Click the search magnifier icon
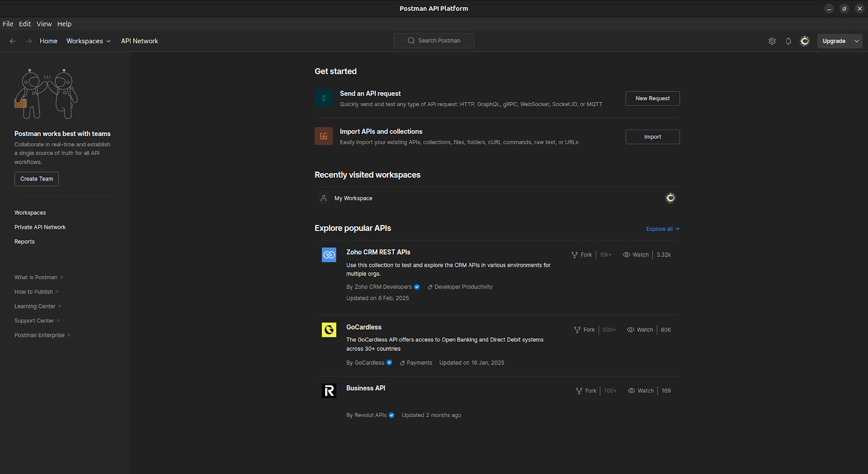 pos(411,41)
